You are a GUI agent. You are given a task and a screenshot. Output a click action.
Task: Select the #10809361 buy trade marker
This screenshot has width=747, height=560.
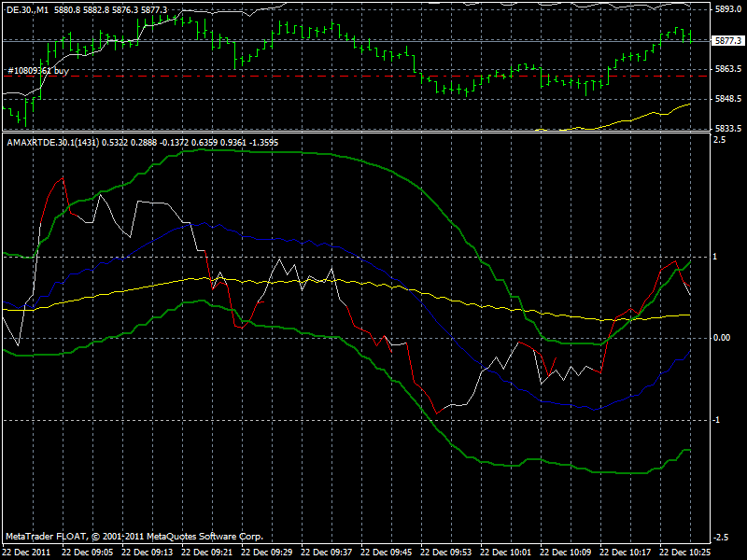37,70
